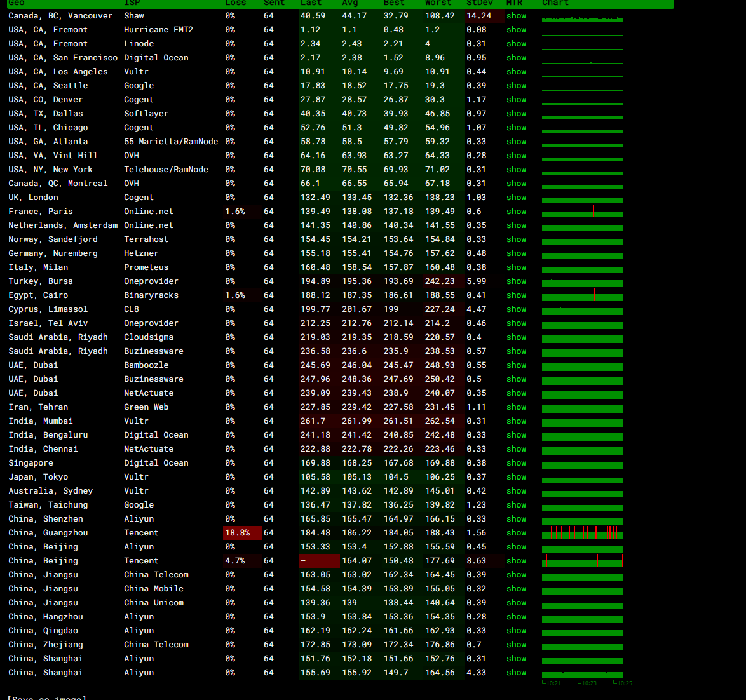
Task: Open MTR for China Guangzhou Tencent
Action: (x=516, y=533)
